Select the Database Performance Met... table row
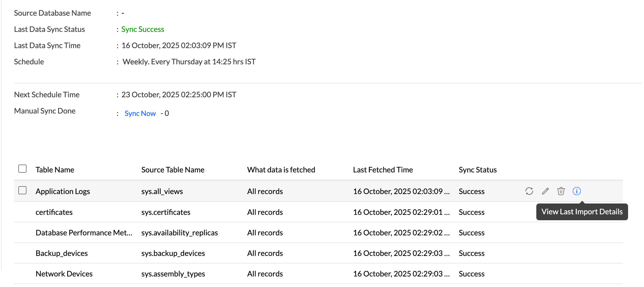The image size is (644, 287). tap(84, 233)
